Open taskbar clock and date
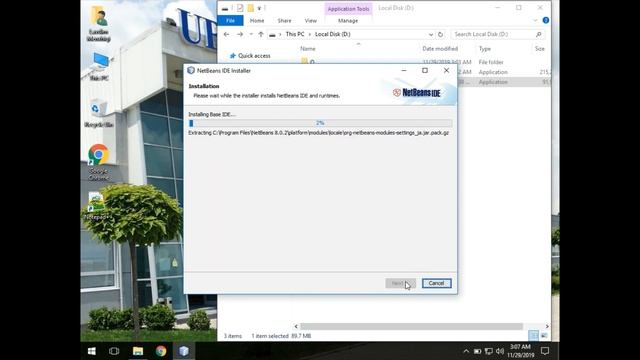The image size is (640, 360). click(x=520, y=351)
